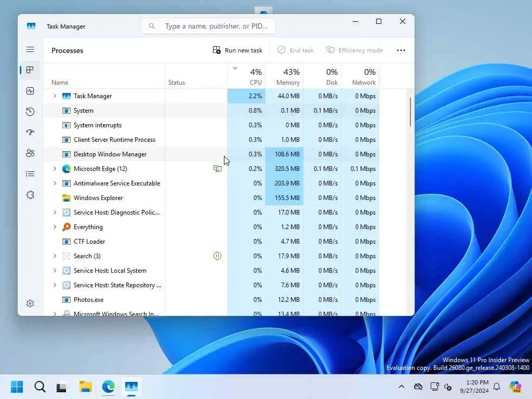Open the Performance page in sidebar
This screenshot has height=399, width=532.
[30, 91]
